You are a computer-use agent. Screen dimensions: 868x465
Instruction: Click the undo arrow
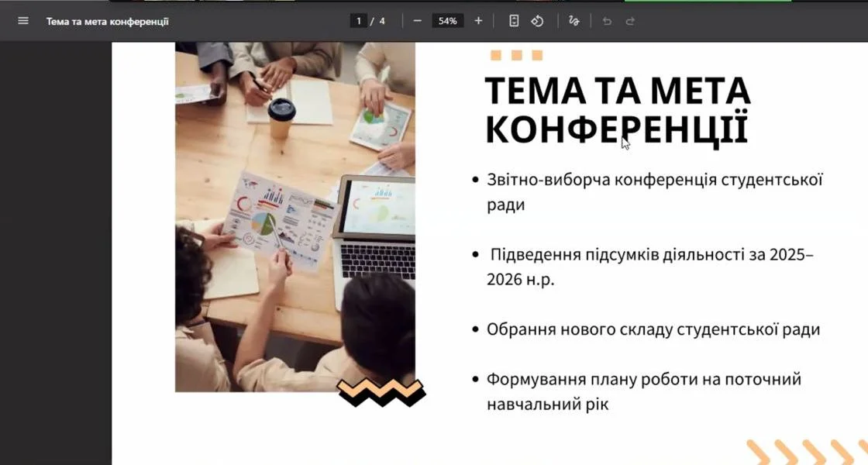607,21
